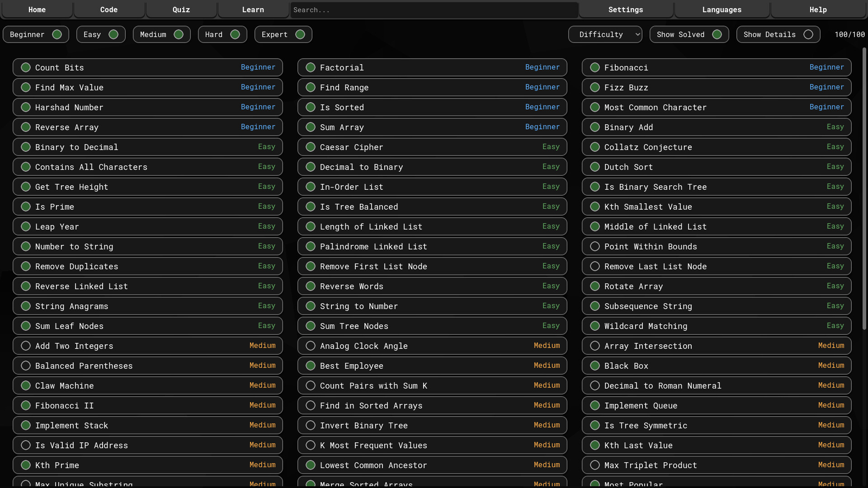Open the Difficulty sort dropdown

605,34
